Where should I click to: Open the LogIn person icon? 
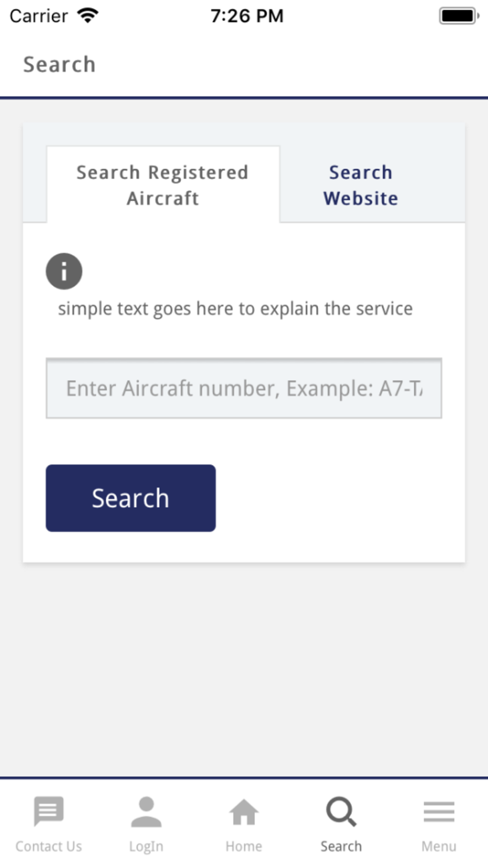pyautogui.click(x=146, y=811)
